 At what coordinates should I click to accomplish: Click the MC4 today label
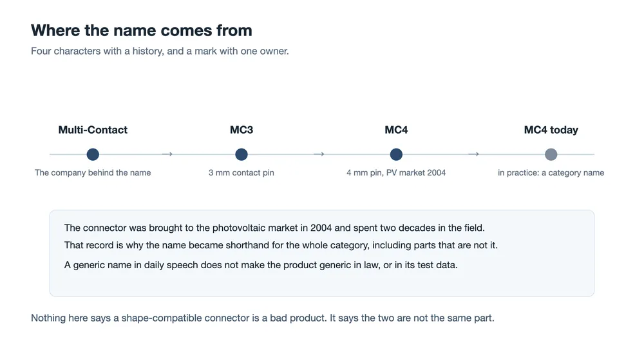tap(551, 130)
